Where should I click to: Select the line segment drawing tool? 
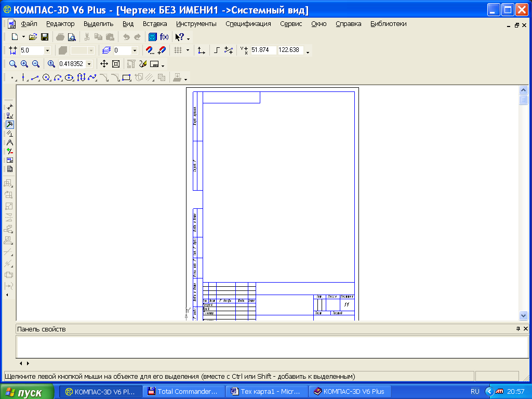coord(35,78)
